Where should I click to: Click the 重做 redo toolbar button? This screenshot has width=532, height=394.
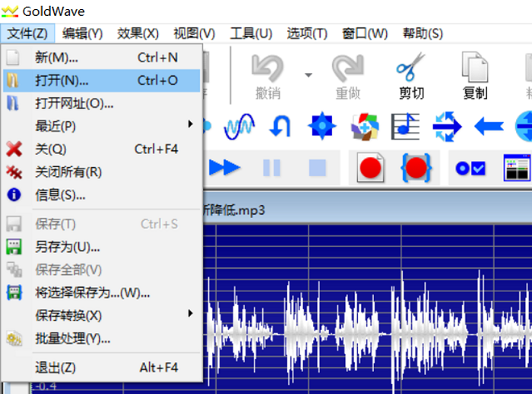point(348,76)
